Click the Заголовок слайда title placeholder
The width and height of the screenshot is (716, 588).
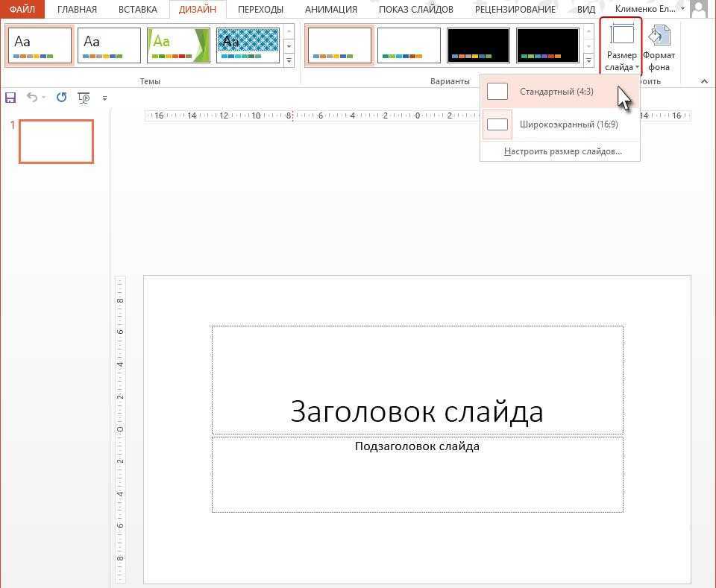(x=418, y=379)
